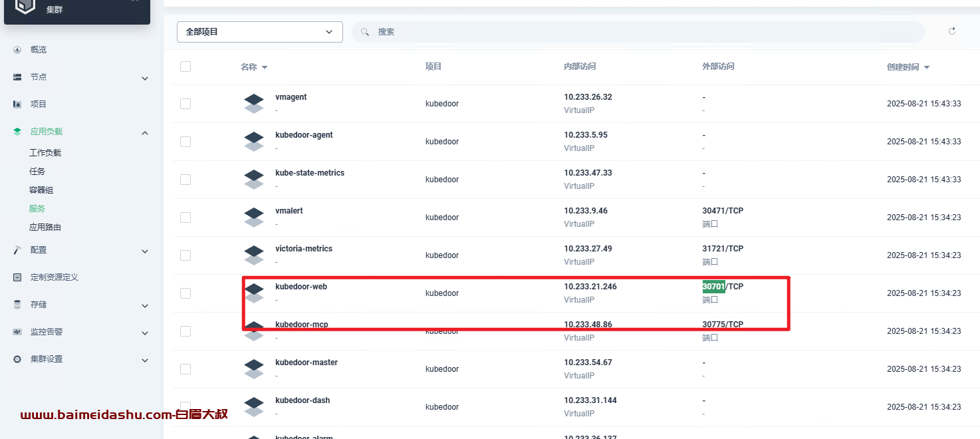This screenshot has width=980, height=439.
Task: Tick the checkbox for kube-state-metrics row
Action: [185, 180]
